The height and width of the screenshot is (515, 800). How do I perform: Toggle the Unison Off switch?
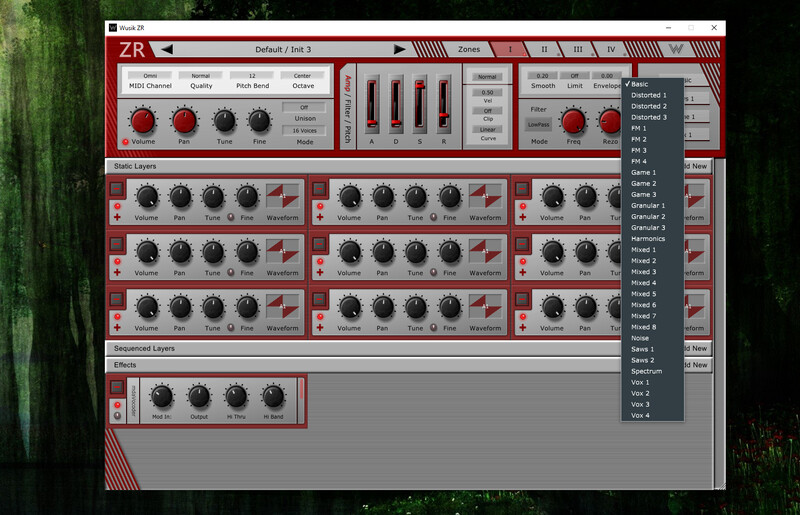304,107
